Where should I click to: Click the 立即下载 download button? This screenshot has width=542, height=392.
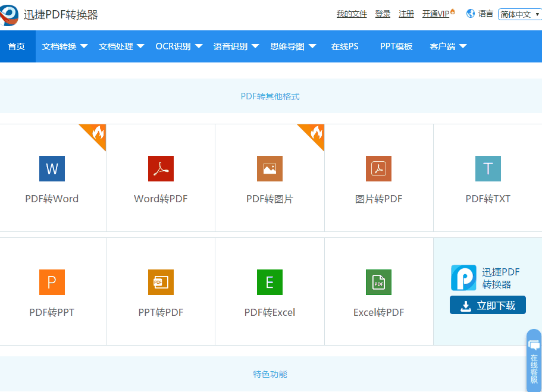tap(487, 305)
